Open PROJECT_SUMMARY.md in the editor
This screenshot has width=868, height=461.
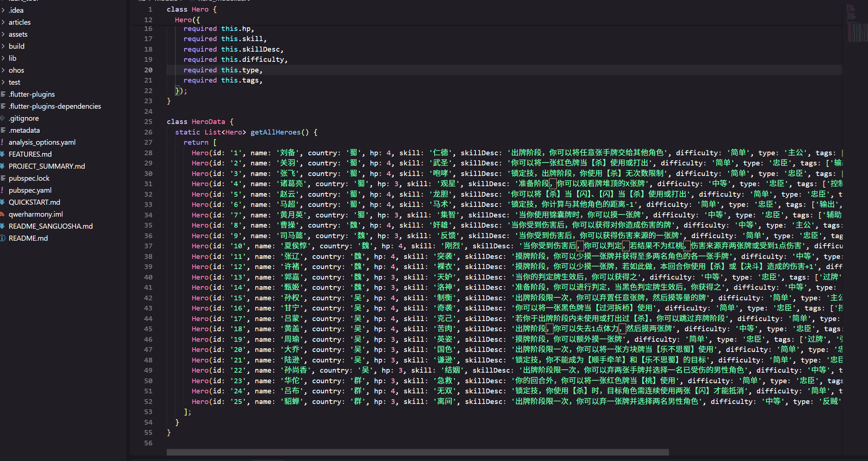[46, 166]
